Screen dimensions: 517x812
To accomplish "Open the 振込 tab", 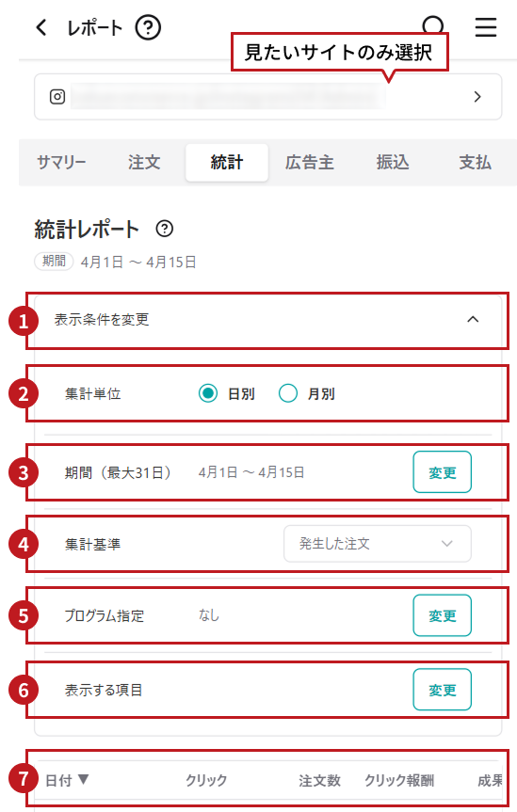I will [393, 163].
